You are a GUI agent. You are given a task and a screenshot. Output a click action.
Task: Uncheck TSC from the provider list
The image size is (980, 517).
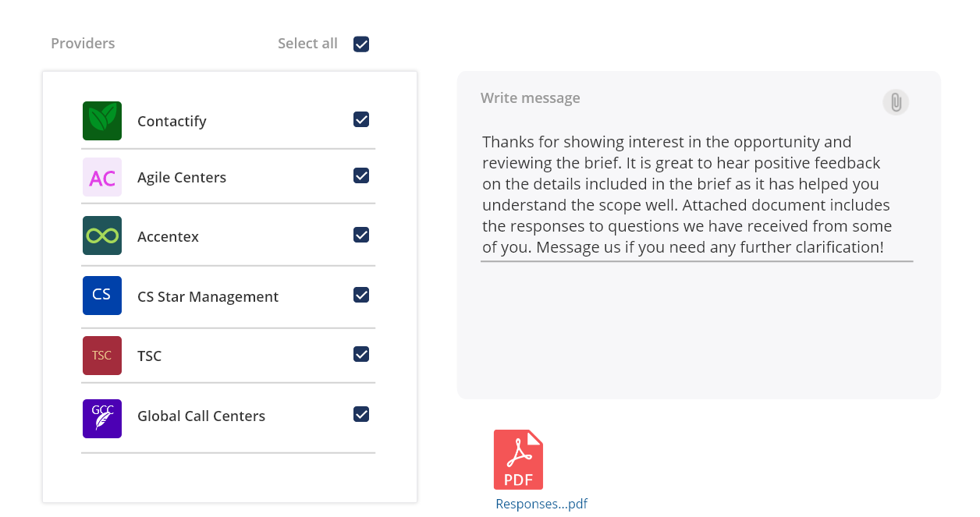[360, 353]
